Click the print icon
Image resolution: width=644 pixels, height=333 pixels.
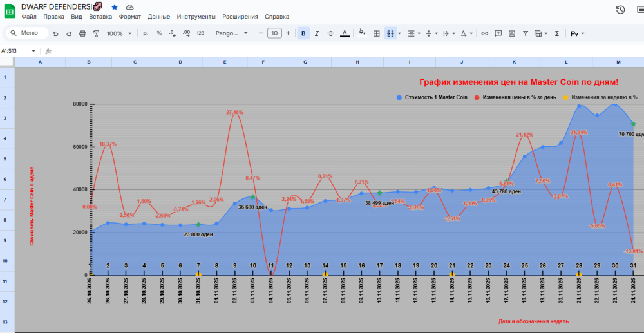82,33
